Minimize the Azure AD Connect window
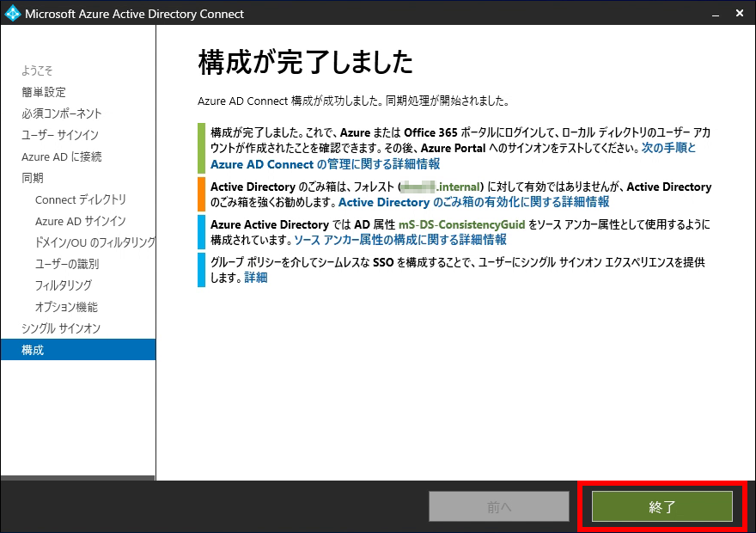 [x=716, y=14]
